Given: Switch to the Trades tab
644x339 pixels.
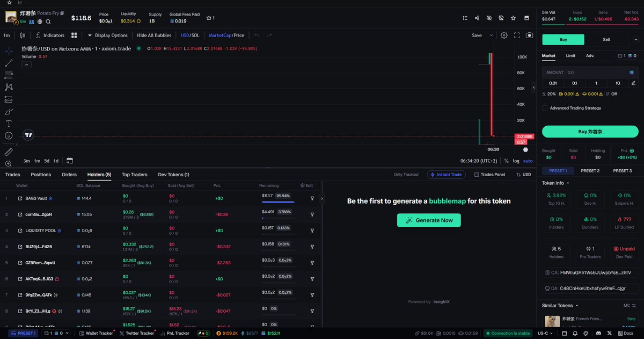Looking at the screenshot, I should 12,175.
